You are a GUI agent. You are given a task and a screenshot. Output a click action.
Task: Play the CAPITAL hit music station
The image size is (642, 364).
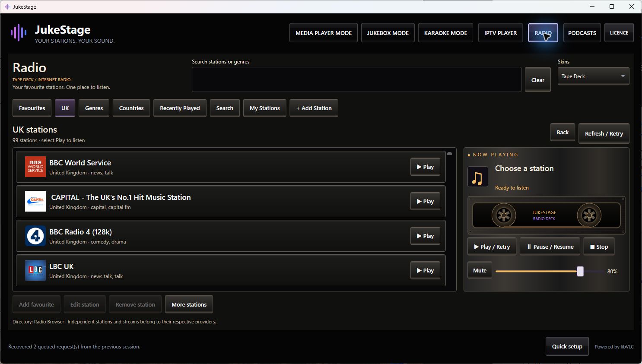[x=425, y=201]
